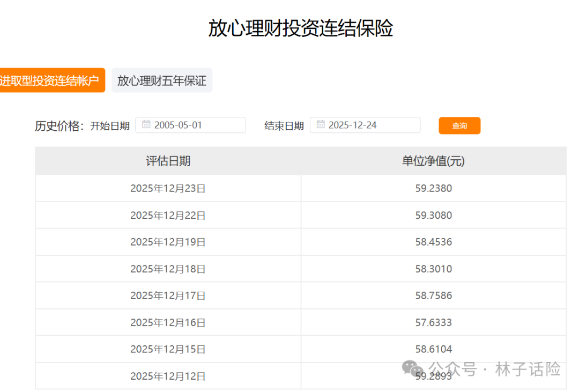This screenshot has width=579, height=392.
Task: Click the calendar icon in start date field
Action: coord(146,125)
